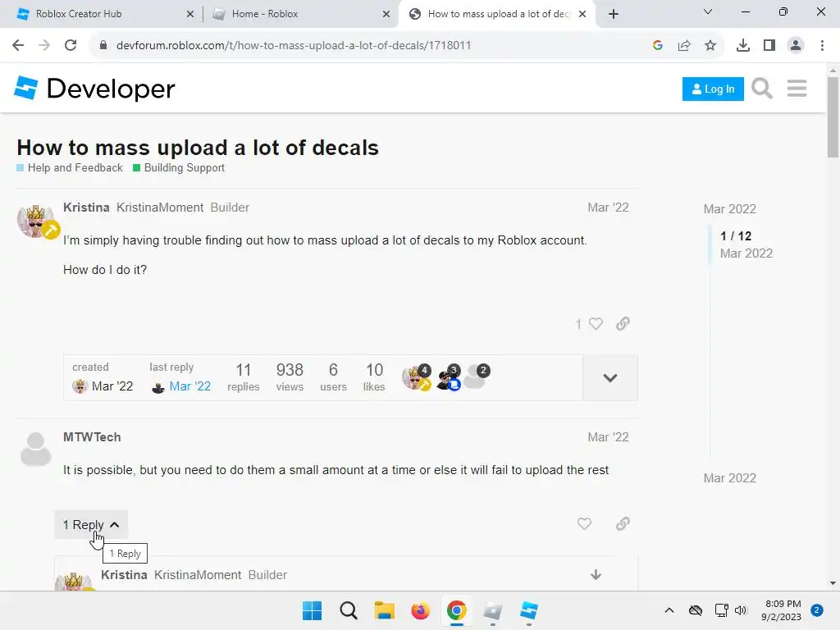Click last reply Mar '22 link
Screen dimensions: 840x630
pyautogui.click(x=189, y=386)
